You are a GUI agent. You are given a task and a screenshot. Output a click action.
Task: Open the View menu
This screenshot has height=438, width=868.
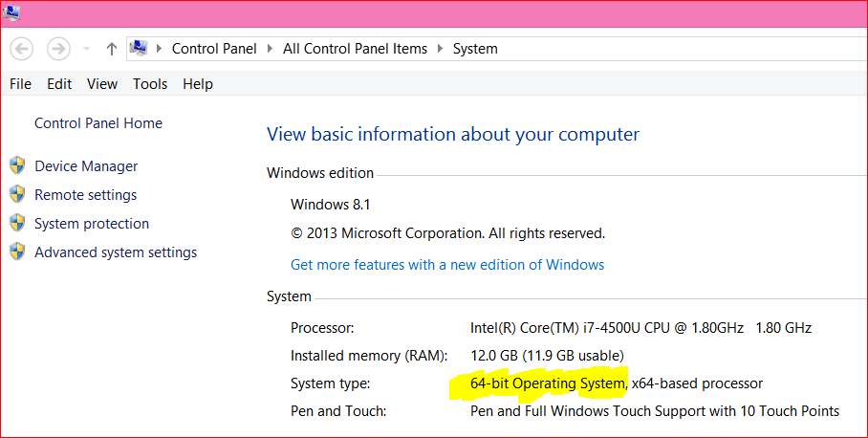(102, 83)
